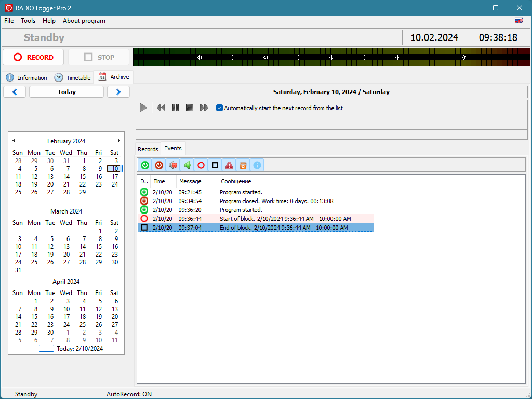Jump to Today in the archive
Image resolution: width=532 pixels, height=399 pixels.
coord(66,92)
